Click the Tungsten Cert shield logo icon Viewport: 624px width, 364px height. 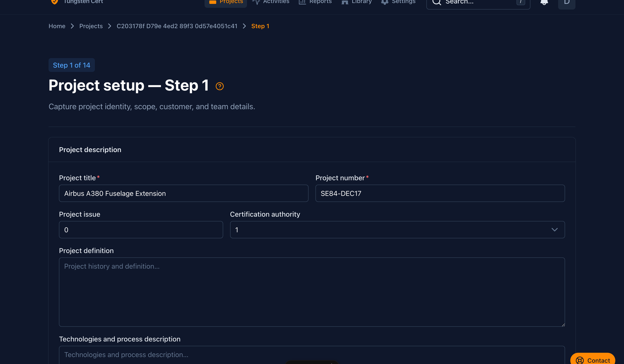tap(54, 1)
